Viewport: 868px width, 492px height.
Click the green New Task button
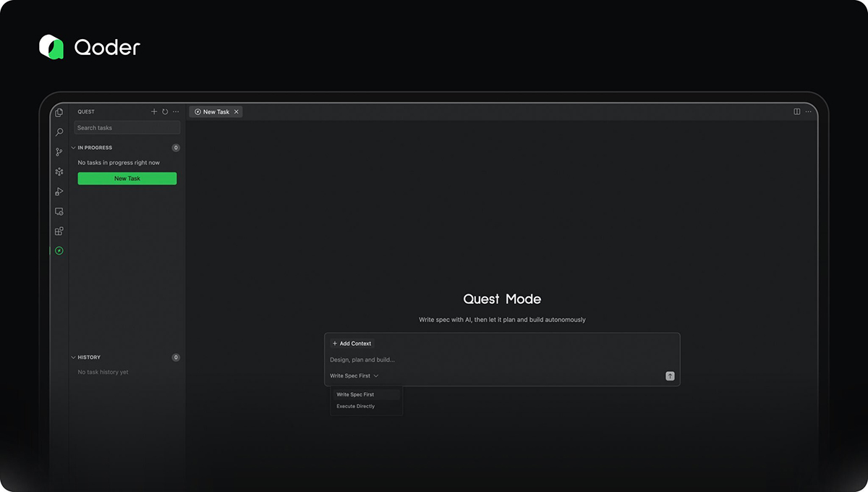coord(127,178)
